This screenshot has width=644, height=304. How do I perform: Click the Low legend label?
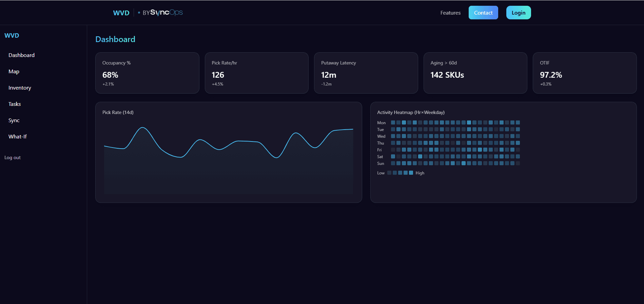pos(381,173)
